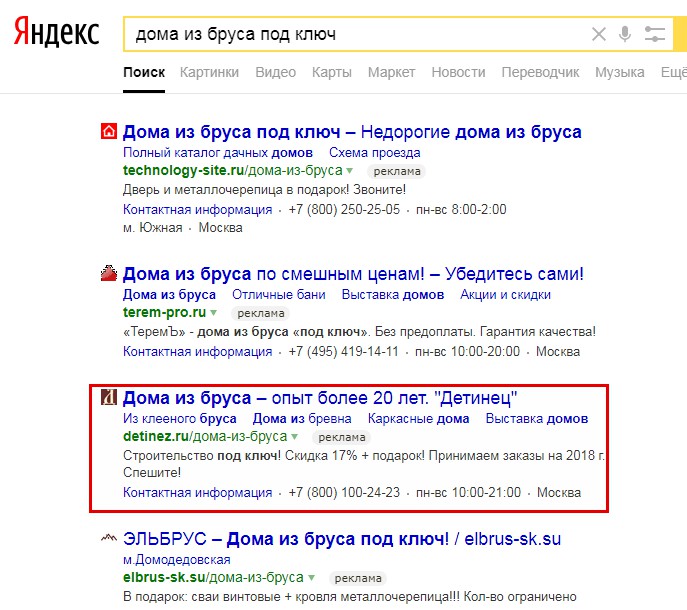
Task: Open terem-pro 'Выставка домов' sitelink
Action: pyautogui.click(x=393, y=294)
